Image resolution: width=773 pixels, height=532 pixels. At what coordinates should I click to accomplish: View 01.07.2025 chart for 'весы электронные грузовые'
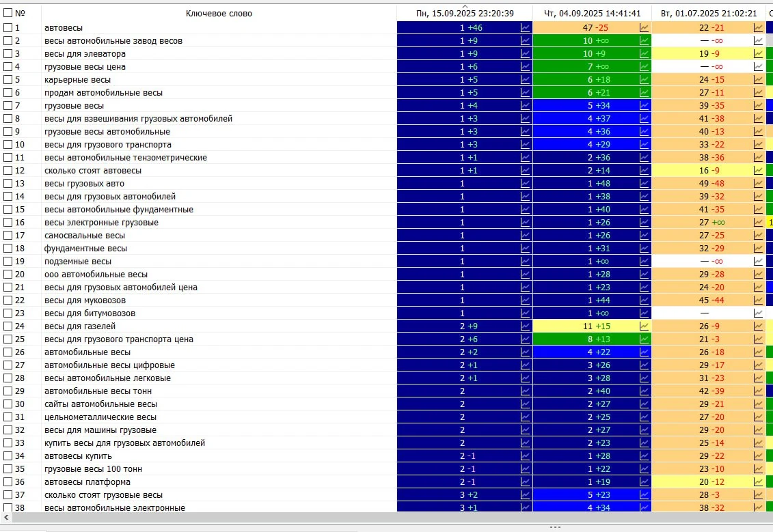tap(758, 222)
